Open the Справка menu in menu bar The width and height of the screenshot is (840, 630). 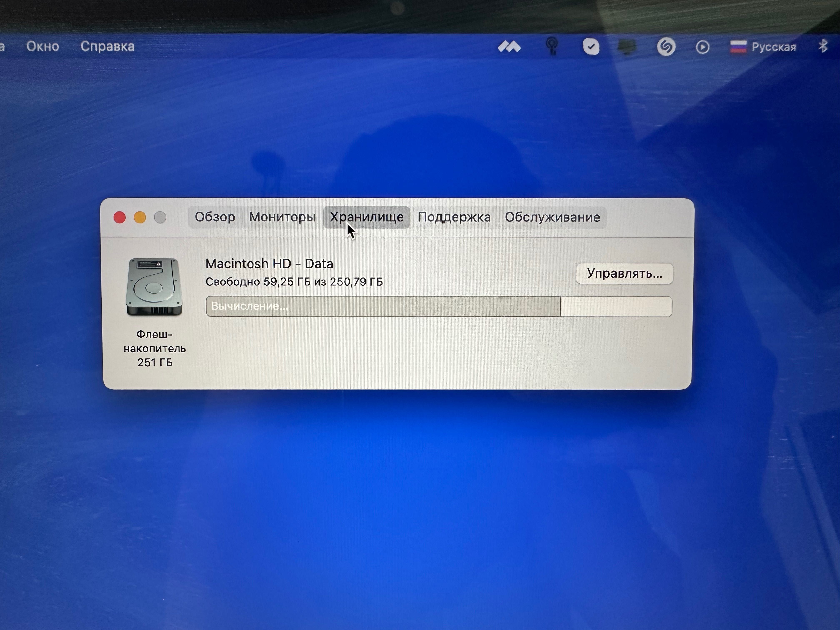[x=107, y=46]
